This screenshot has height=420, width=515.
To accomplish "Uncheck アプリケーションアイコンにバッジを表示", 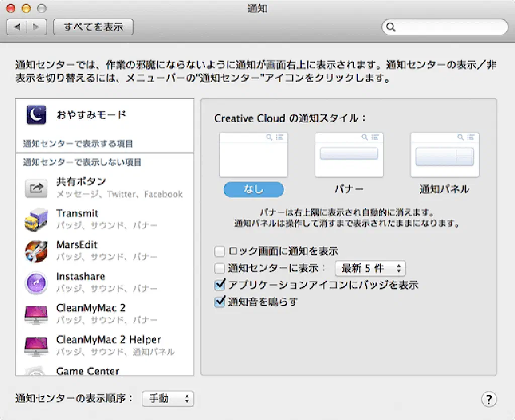I will [x=219, y=285].
